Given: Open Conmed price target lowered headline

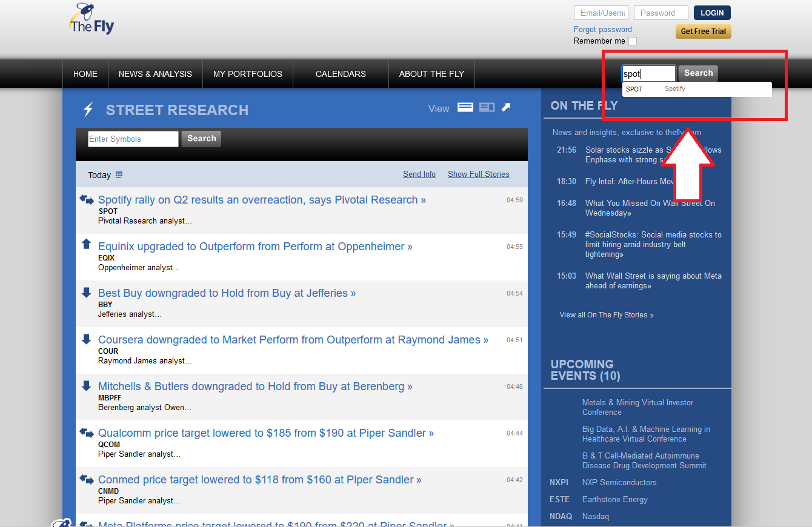Looking at the screenshot, I should pos(260,480).
